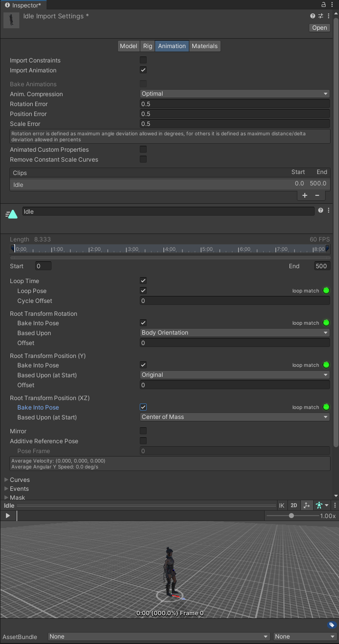Image resolution: width=339 pixels, height=644 pixels.
Task: Toggle the 2D preview button
Action: coord(294,505)
